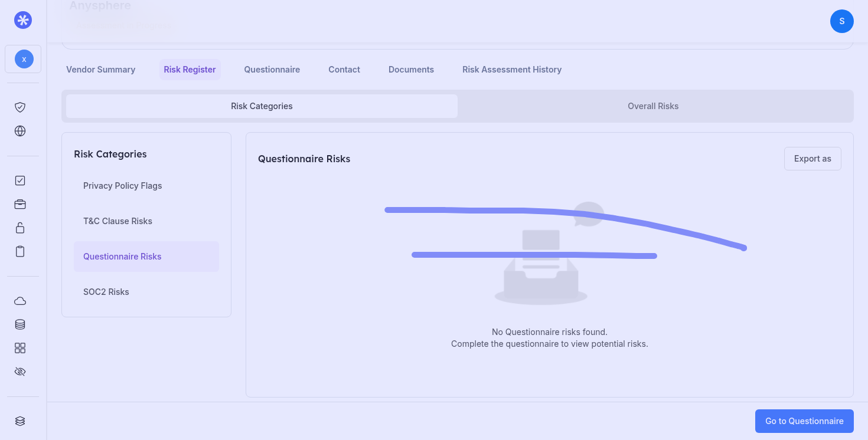Select the clipboard icon in sidebar
Image resolution: width=868 pixels, height=440 pixels.
click(20, 252)
